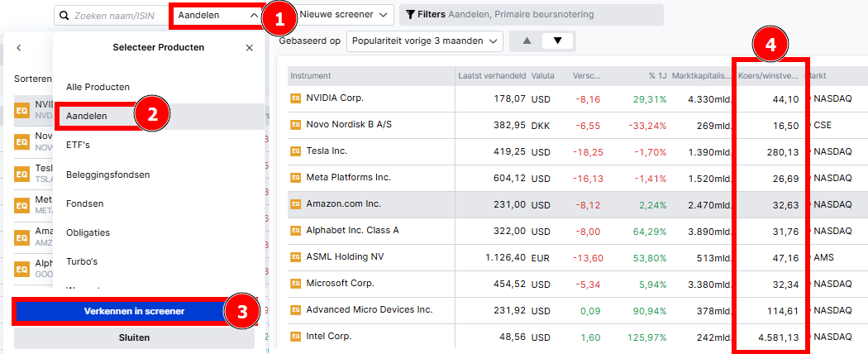Sort by the Koers/winstverhouding column header
The image size is (868, 354).
768,76
